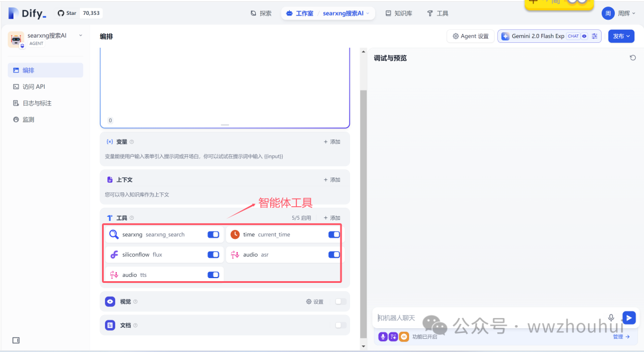Open the 周辉 user account dropdown
The height and width of the screenshot is (352, 644).
coord(617,13)
